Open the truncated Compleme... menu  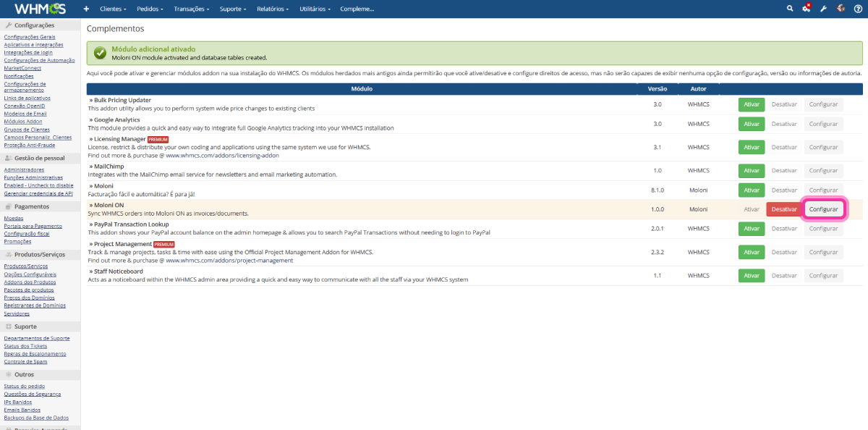357,9
